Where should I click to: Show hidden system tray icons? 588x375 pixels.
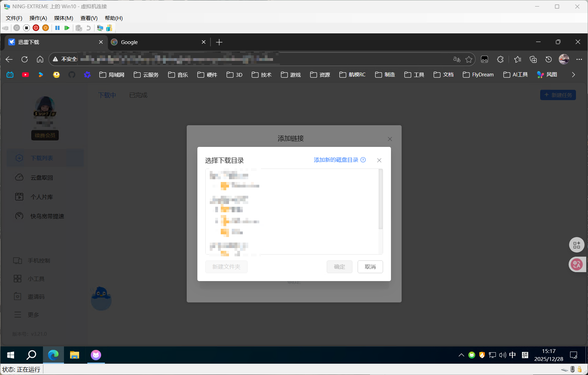pos(461,355)
